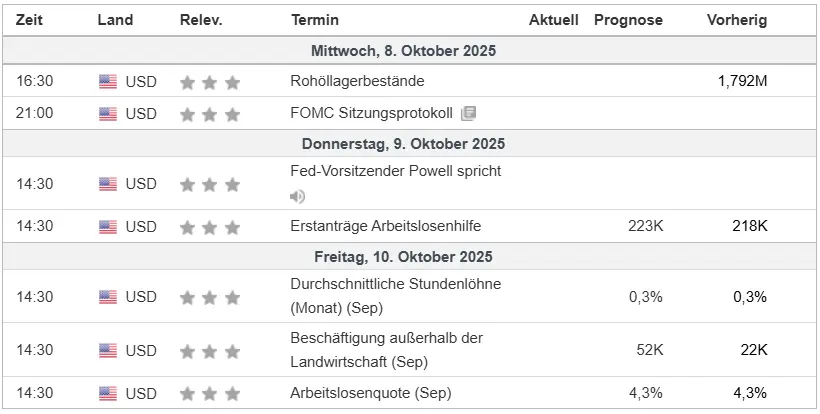Open Durchschnittliche Stundenlöhne (Monat) event
The image size is (820, 414).
(396, 284)
